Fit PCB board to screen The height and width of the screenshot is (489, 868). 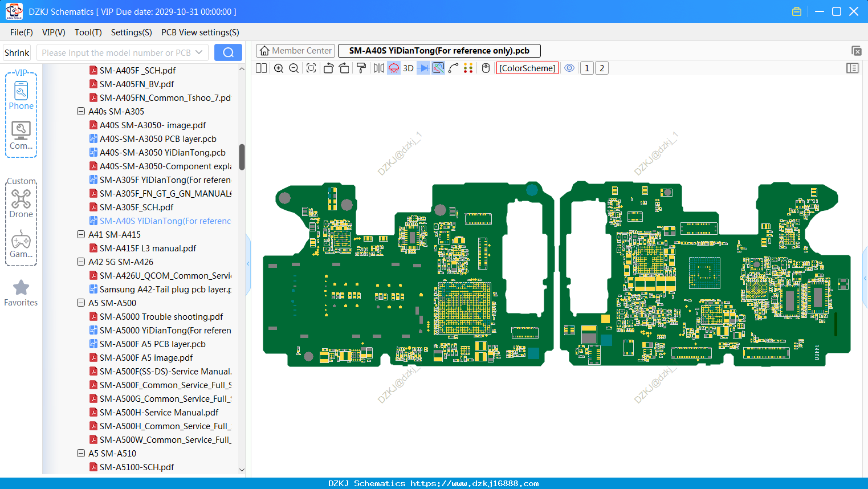[x=311, y=68]
